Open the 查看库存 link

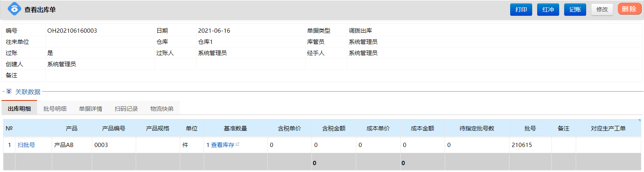point(223,145)
